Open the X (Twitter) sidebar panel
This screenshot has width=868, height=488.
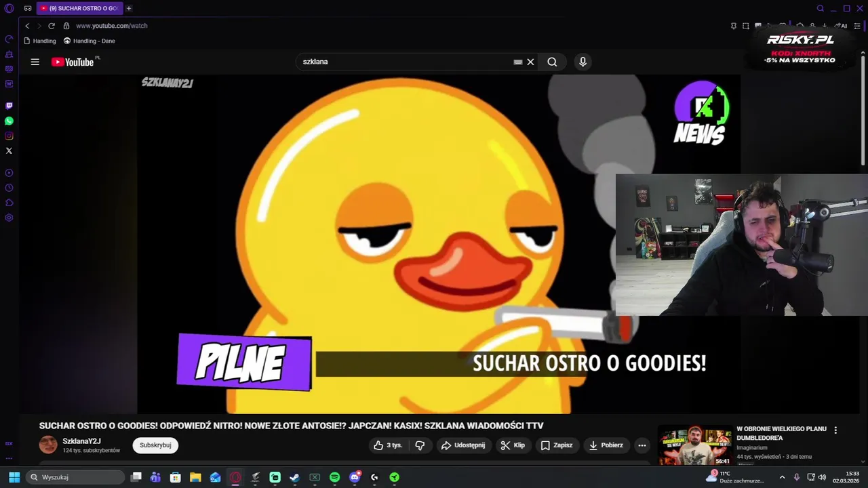[x=9, y=150]
